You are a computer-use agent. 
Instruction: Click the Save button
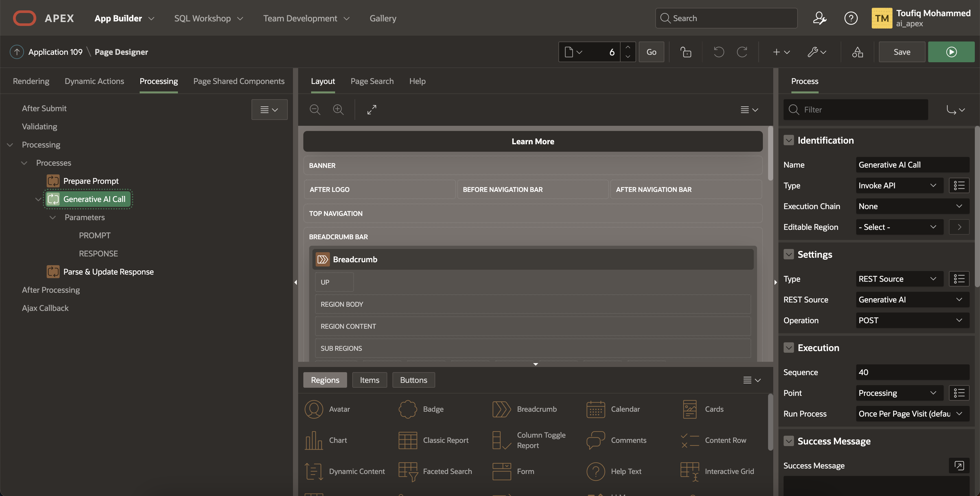click(x=901, y=52)
